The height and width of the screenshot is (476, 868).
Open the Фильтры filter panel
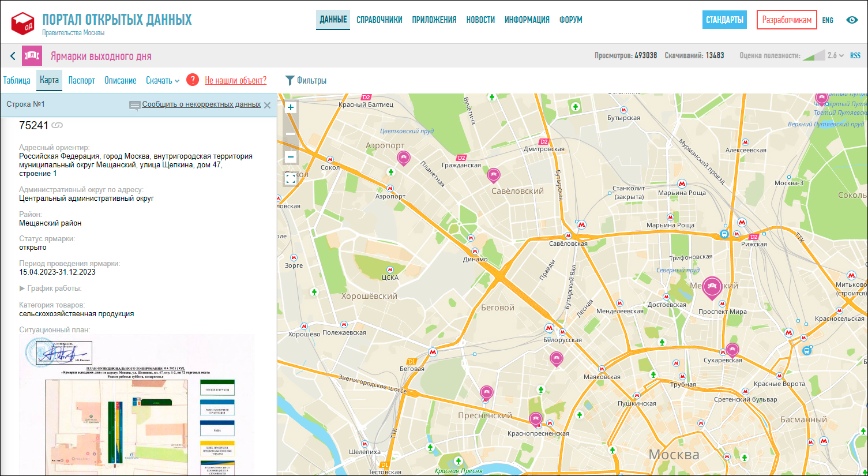(x=306, y=80)
